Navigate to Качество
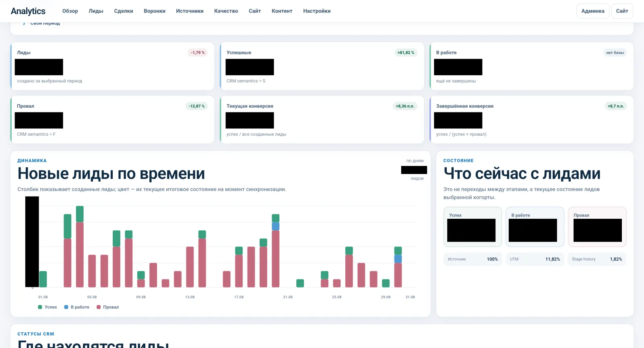 (x=226, y=11)
